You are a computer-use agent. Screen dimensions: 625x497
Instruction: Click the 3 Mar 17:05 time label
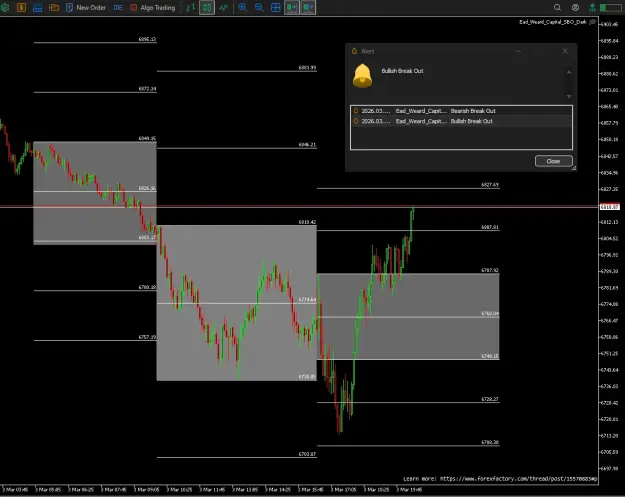pyautogui.click(x=343, y=489)
